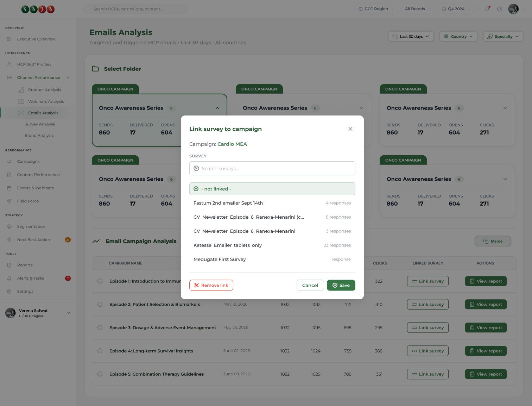Select Episode 2 row radio button

[x=100, y=305]
